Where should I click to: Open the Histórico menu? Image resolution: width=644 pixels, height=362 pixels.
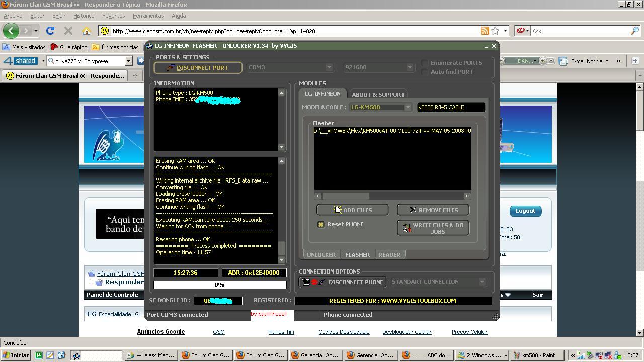point(84,16)
